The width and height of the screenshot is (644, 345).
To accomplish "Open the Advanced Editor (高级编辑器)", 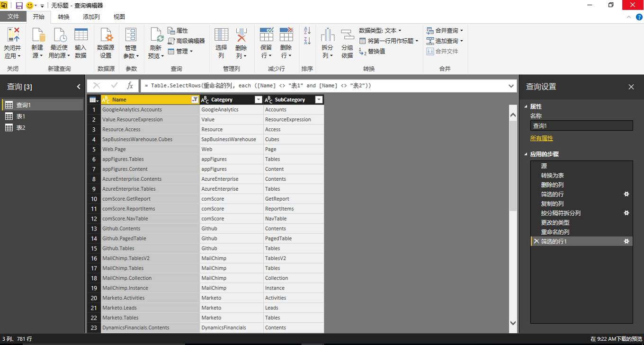I will point(186,41).
